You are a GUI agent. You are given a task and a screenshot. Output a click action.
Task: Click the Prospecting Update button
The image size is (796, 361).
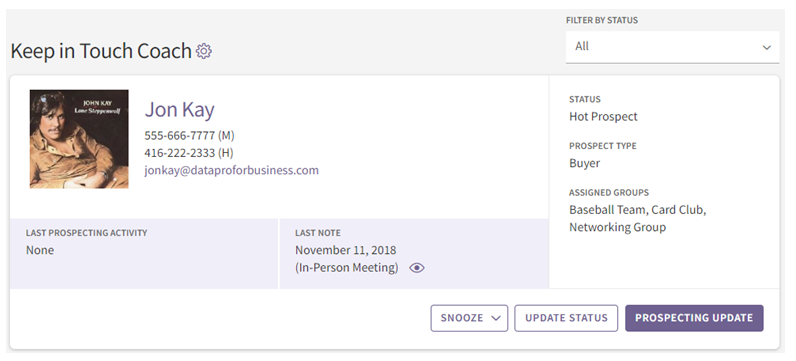tap(694, 318)
